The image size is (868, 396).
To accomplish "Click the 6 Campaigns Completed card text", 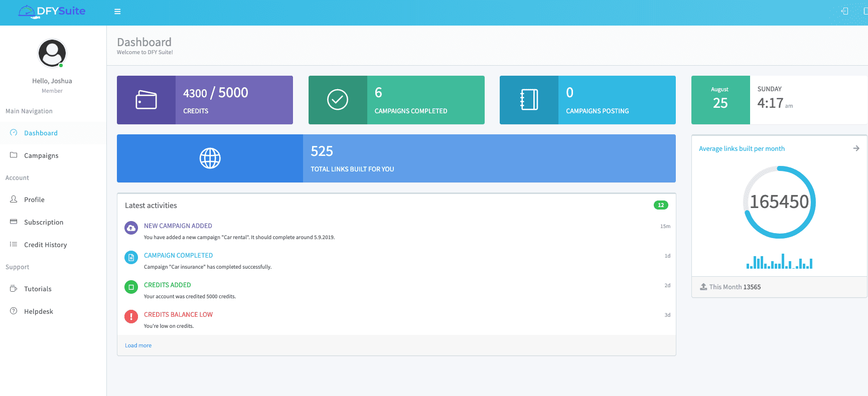I will [411, 100].
